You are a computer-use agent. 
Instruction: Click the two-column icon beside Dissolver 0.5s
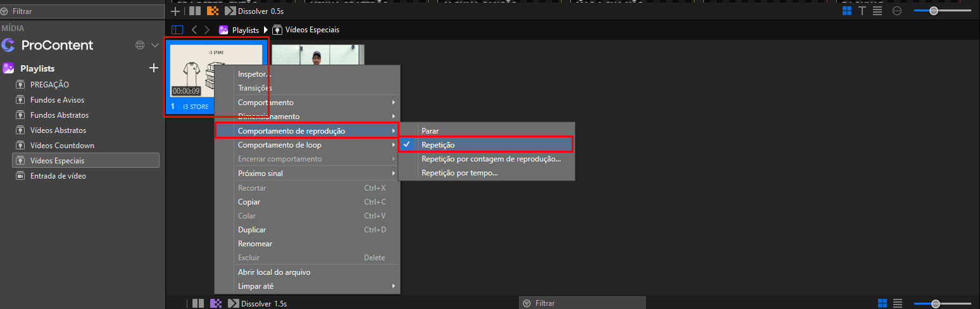click(x=195, y=11)
